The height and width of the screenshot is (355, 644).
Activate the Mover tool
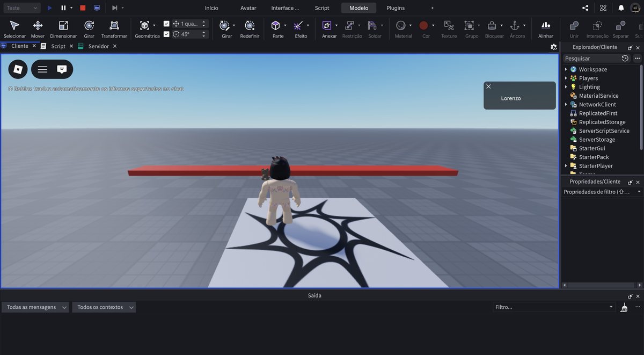coord(38,29)
